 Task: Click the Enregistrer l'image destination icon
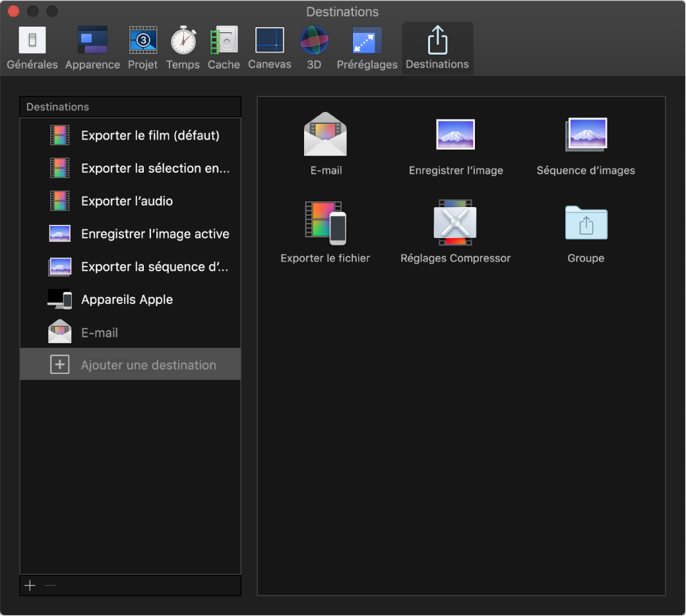456,135
